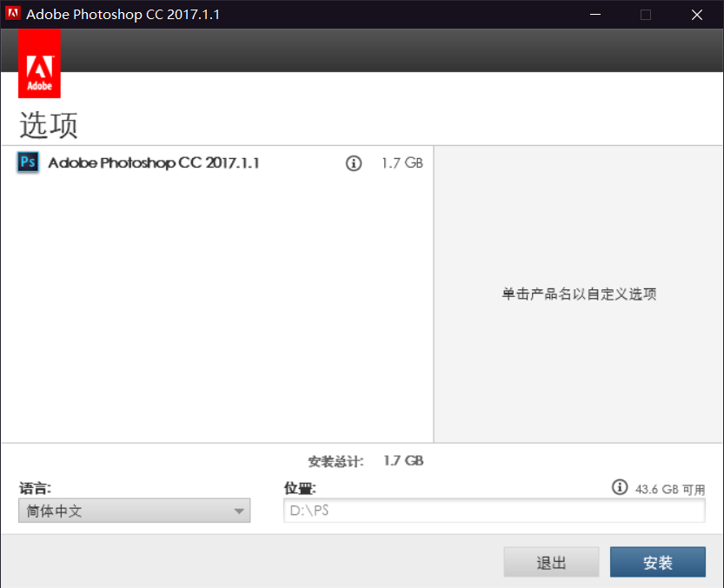
Task: Click the 单击产品名以自定义选项 hint text
Action: [x=579, y=294]
